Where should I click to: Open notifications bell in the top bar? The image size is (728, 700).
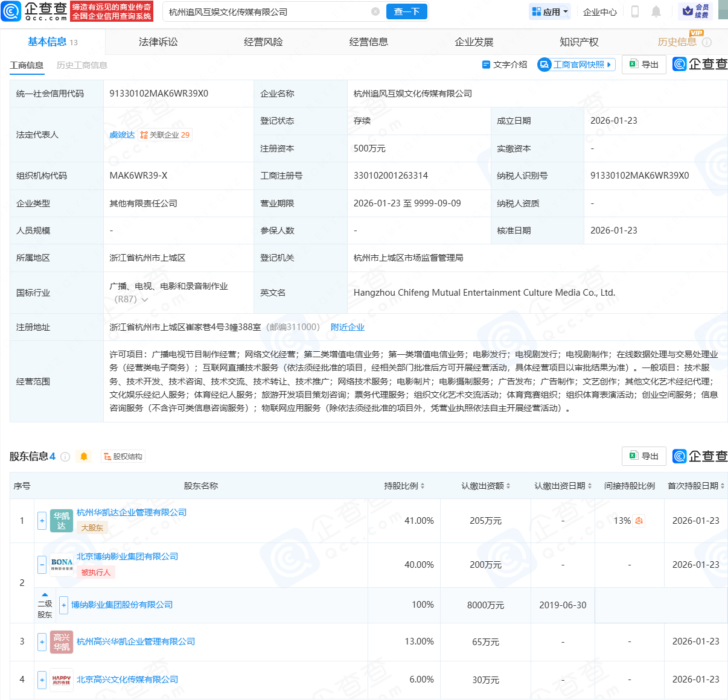click(x=656, y=11)
